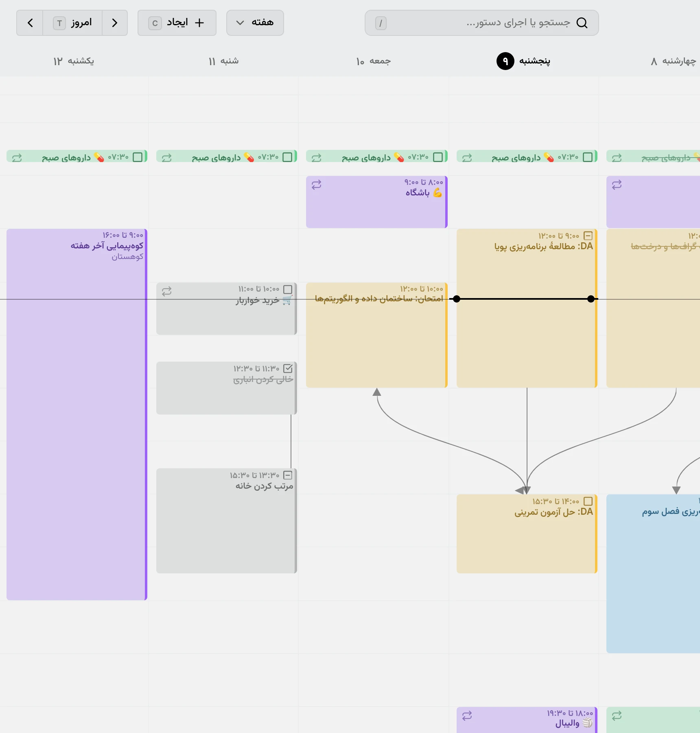Open the کوه‌پیمایی آخر هفته event
Image resolution: width=700 pixels, height=733 pixels.
tap(77, 414)
